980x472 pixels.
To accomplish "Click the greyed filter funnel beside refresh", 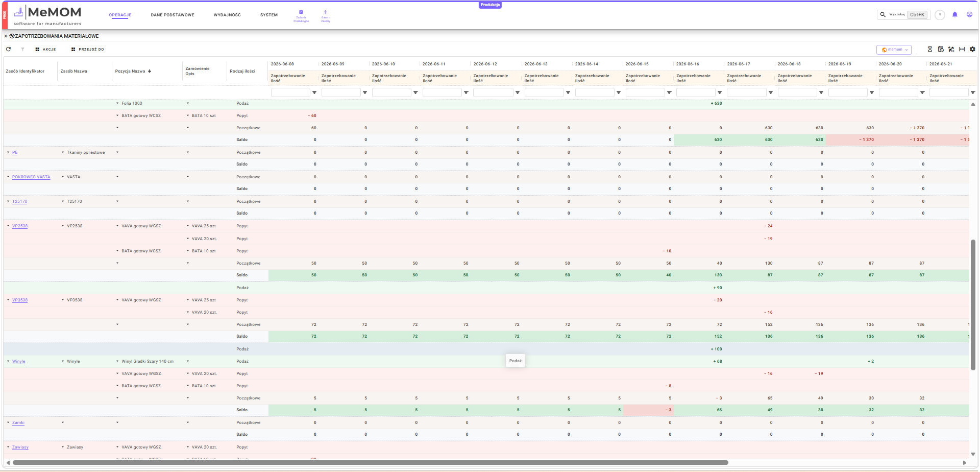I will tap(22, 50).
